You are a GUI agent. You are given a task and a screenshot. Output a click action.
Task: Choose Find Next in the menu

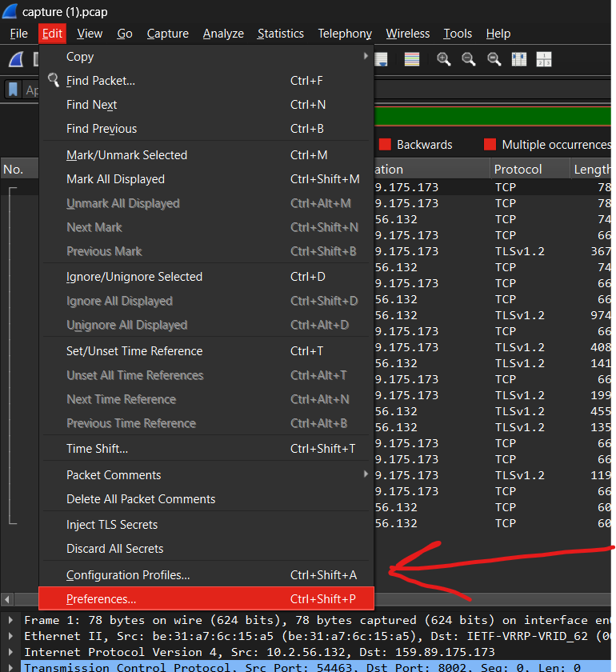pyautogui.click(x=206, y=105)
